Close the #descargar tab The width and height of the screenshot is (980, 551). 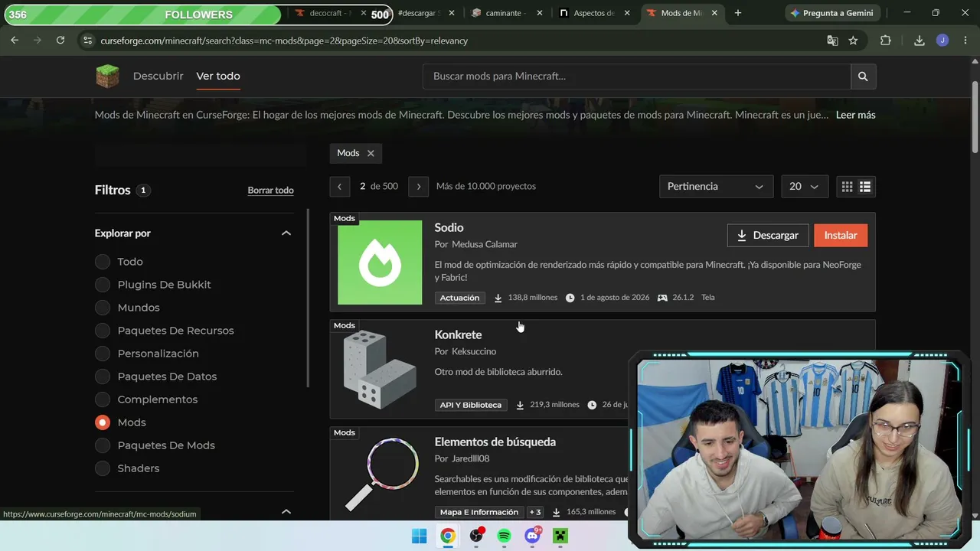452,13
